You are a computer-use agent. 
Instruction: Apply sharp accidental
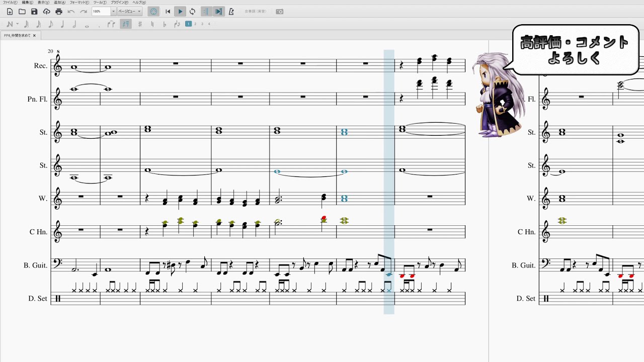coord(140,24)
